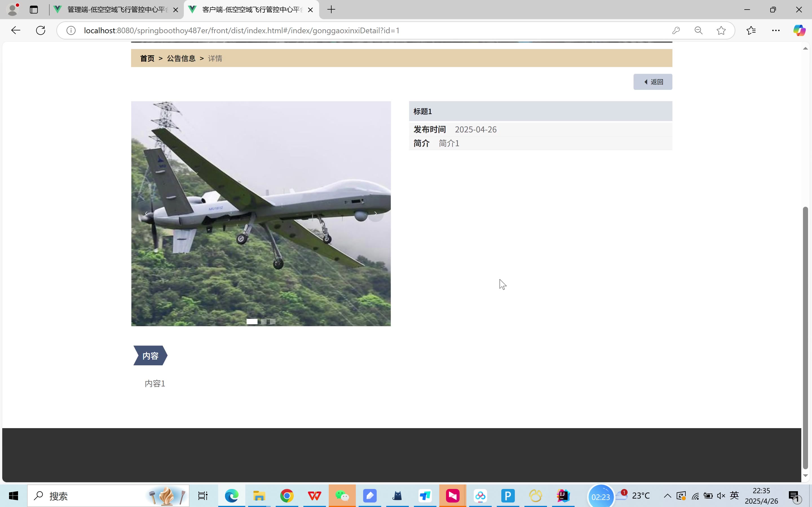Open a new browser tab
This screenshot has height=507, width=812.
331,10
